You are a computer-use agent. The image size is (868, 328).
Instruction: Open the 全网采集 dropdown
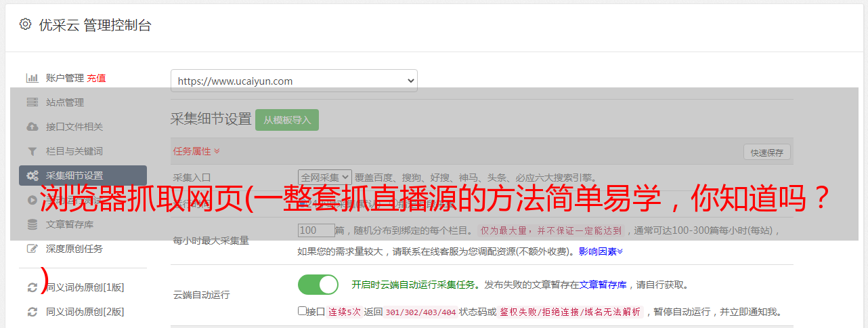point(325,177)
